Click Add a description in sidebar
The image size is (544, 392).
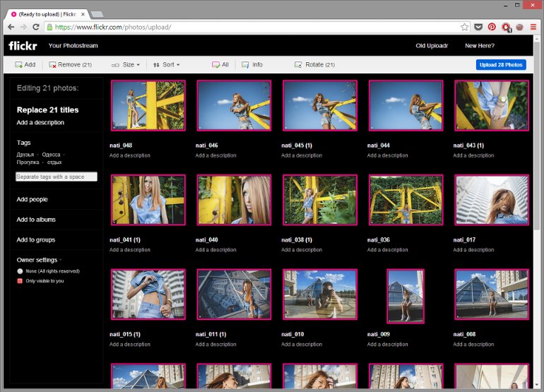coord(40,122)
